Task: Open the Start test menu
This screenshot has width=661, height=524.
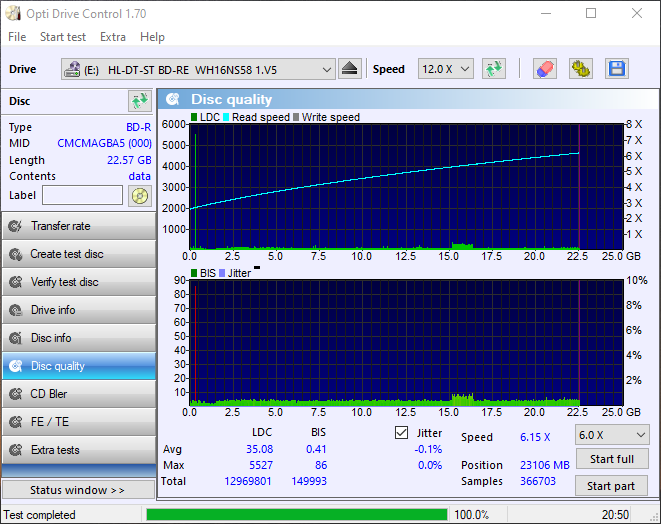Action: tap(63, 37)
